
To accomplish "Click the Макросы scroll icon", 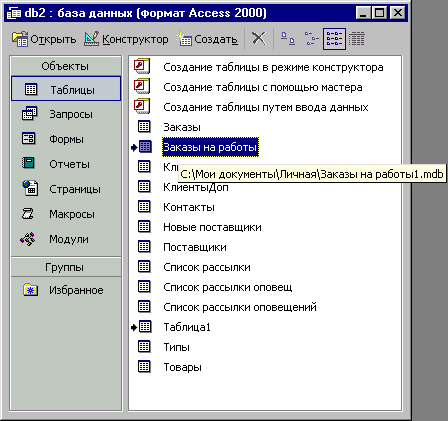I will point(28,213).
